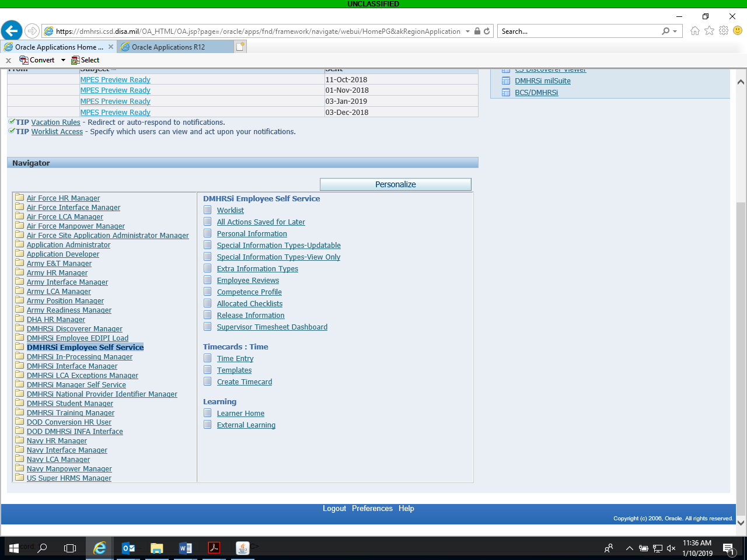The width and height of the screenshot is (747, 560).
Task: Open Outlook from the taskbar
Action: [128, 548]
